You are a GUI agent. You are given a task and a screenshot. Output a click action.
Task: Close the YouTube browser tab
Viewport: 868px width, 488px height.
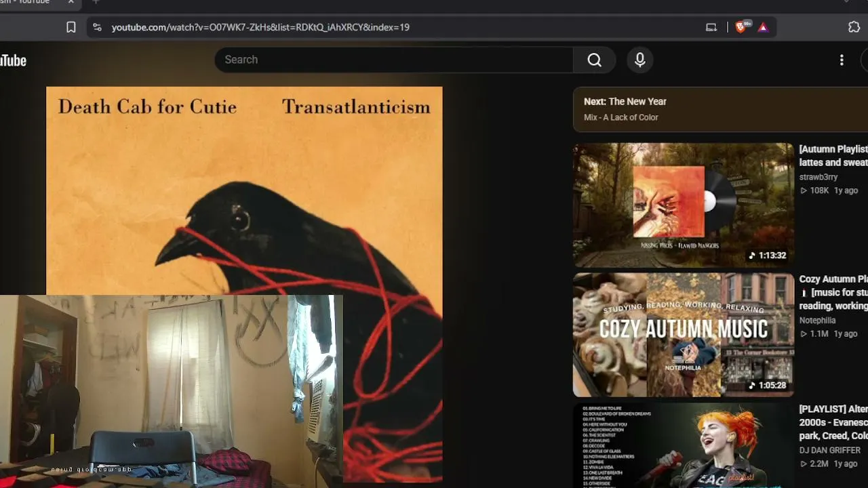point(71,2)
